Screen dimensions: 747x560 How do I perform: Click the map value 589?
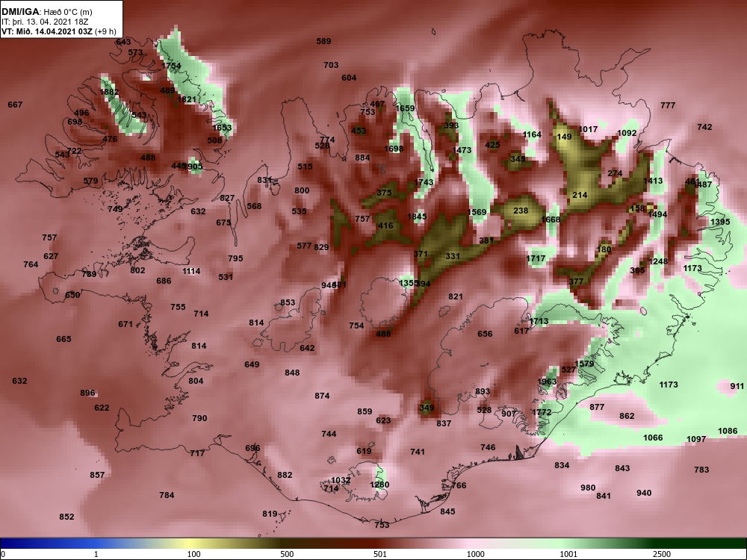(323, 41)
